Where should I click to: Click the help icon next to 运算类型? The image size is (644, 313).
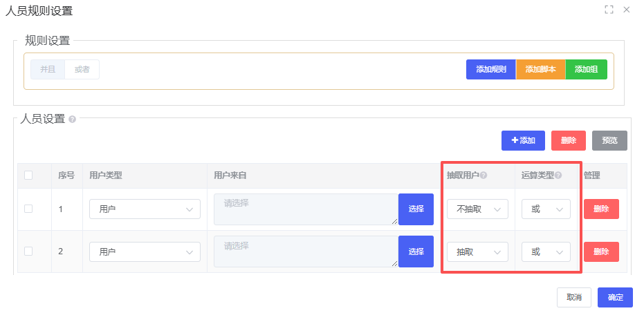[558, 176]
